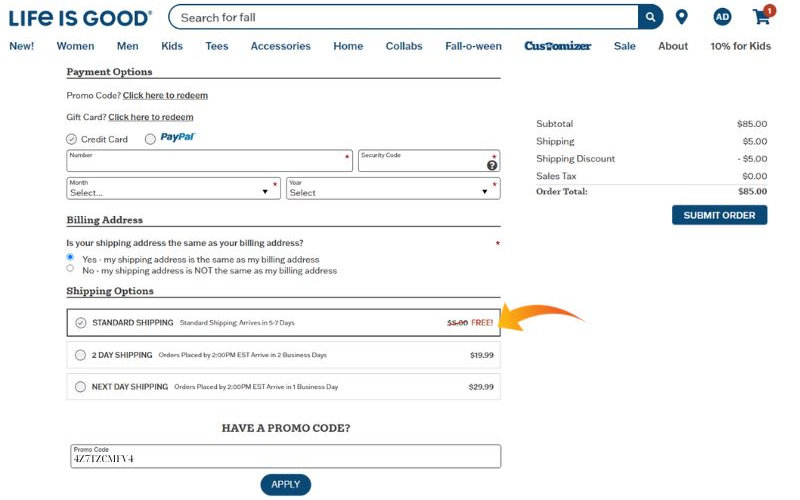Screen dimensions: 800x500
Task: Apply the entered promo code
Action: click(x=285, y=485)
